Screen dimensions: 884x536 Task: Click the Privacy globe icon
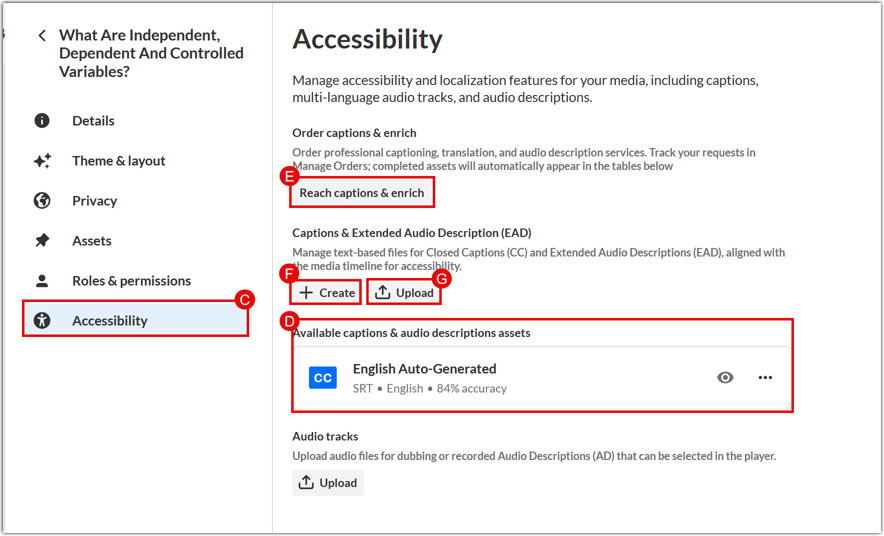pyautogui.click(x=42, y=201)
